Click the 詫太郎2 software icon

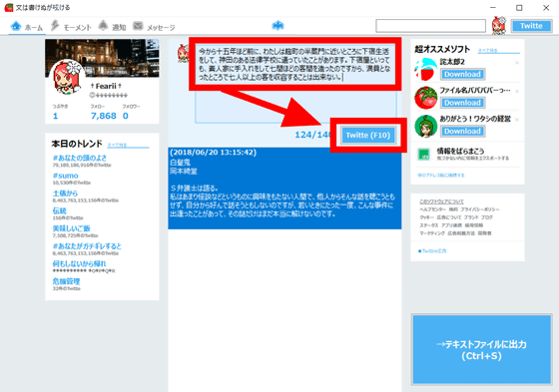click(x=426, y=70)
